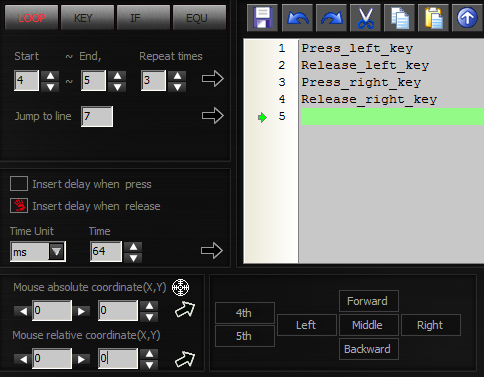This screenshot has height=377, width=484.
Task: Click the absolute Y coordinate field
Action: (118, 310)
